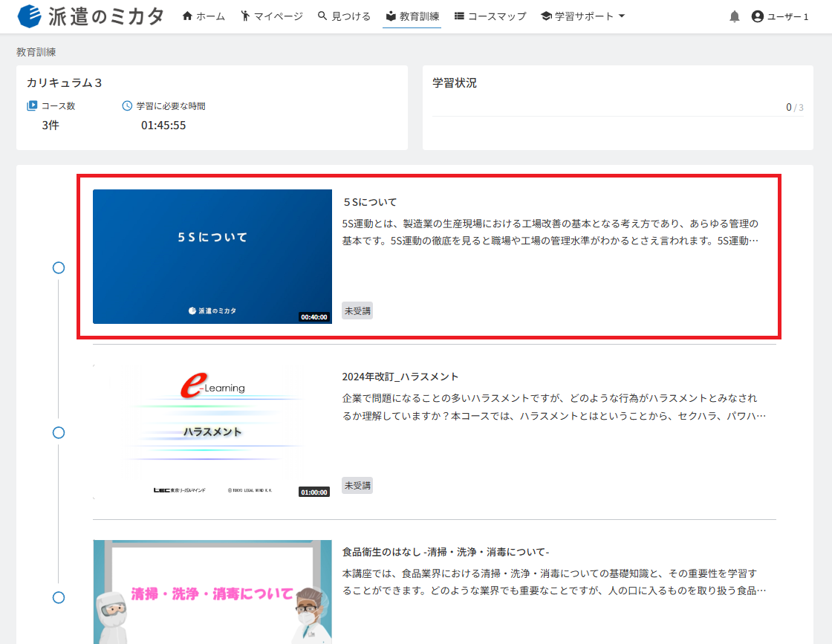This screenshot has height=644, width=832.
Task: Click the timeline circle beside ハラスメント
Action: point(59,433)
